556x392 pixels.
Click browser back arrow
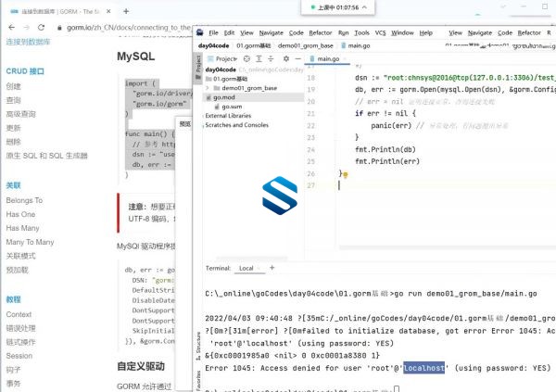click(x=12, y=27)
